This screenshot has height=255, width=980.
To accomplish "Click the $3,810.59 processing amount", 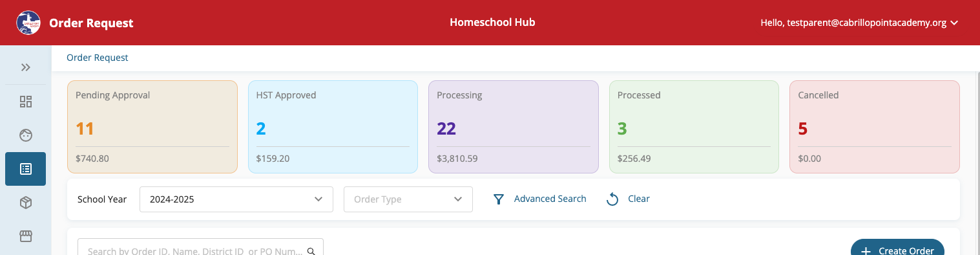I will [457, 158].
